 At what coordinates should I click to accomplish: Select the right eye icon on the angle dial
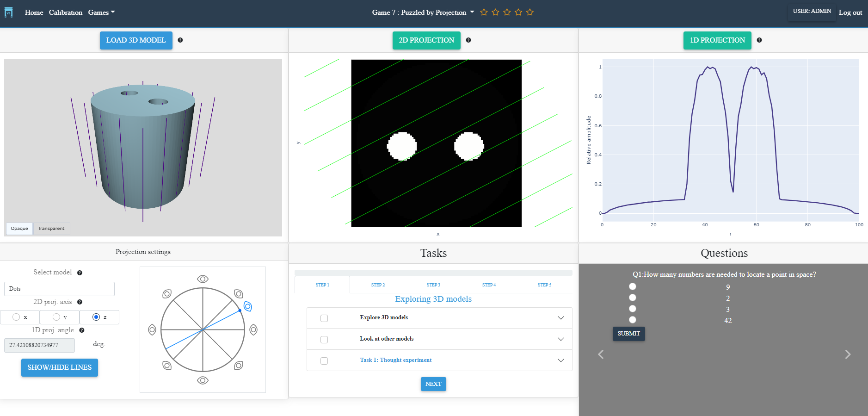[253, 329]
